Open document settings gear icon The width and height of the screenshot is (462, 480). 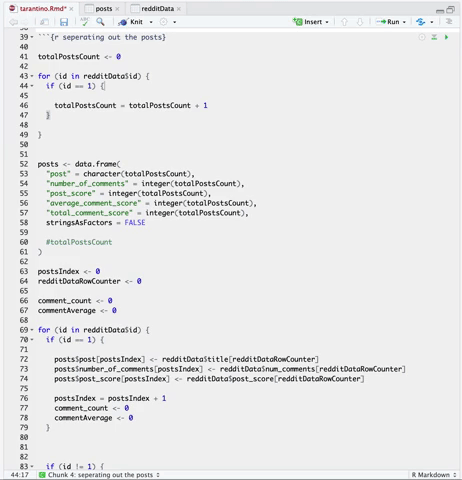(x=163, y=22)
